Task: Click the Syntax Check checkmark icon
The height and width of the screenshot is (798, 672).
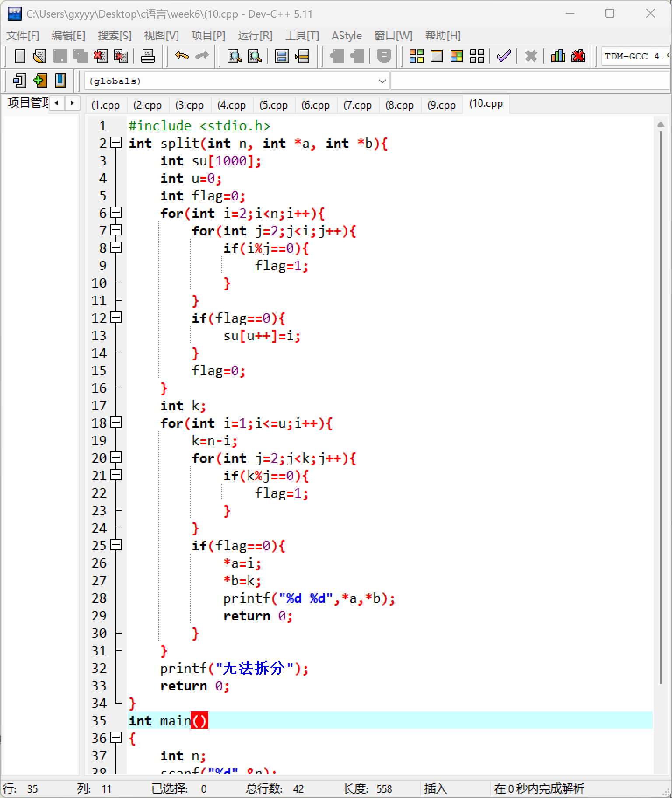Action: tap(504, 56)
